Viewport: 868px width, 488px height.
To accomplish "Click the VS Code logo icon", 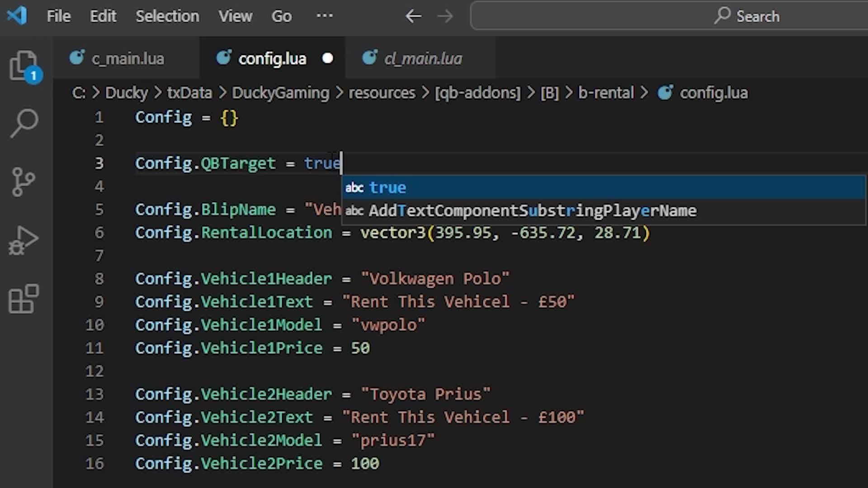I will tap(17, 16).
